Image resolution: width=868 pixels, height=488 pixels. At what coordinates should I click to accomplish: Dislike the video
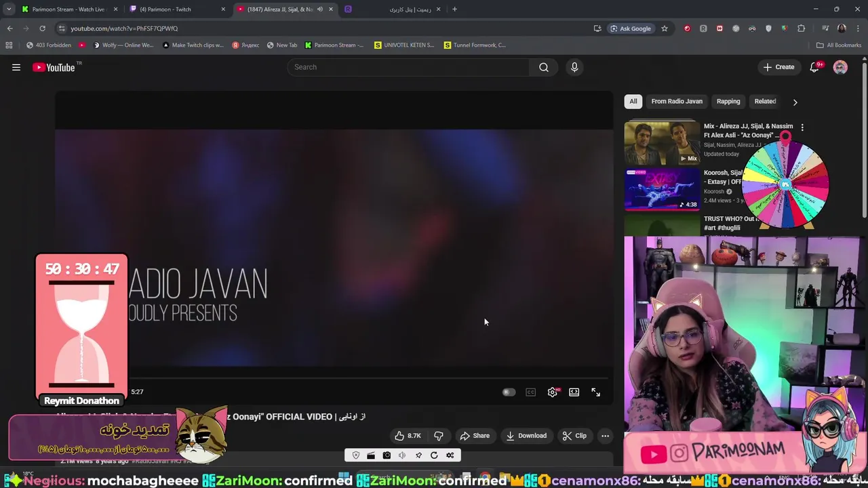point(439,436)
